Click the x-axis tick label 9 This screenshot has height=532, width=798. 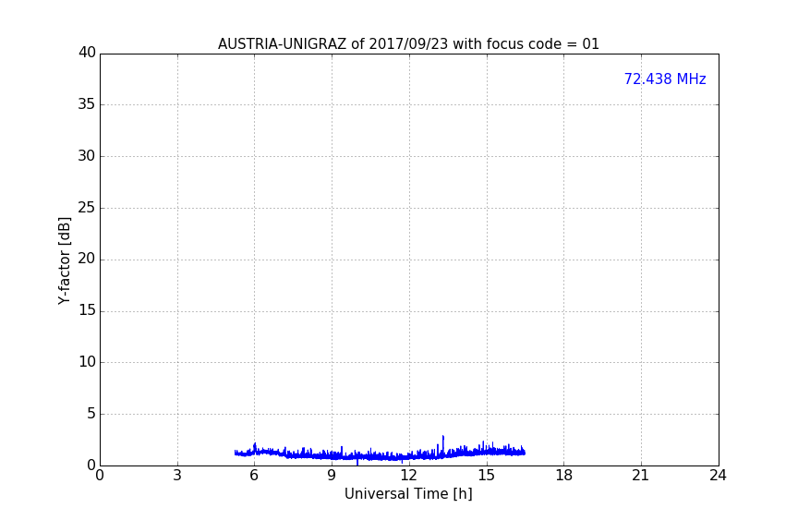click(x=332, y=476)
